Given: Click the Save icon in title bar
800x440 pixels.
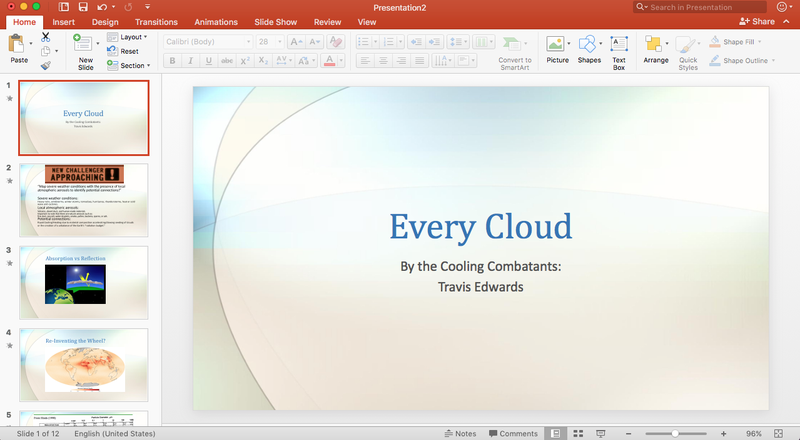Looking at the screenshot, I should (81, 7).
